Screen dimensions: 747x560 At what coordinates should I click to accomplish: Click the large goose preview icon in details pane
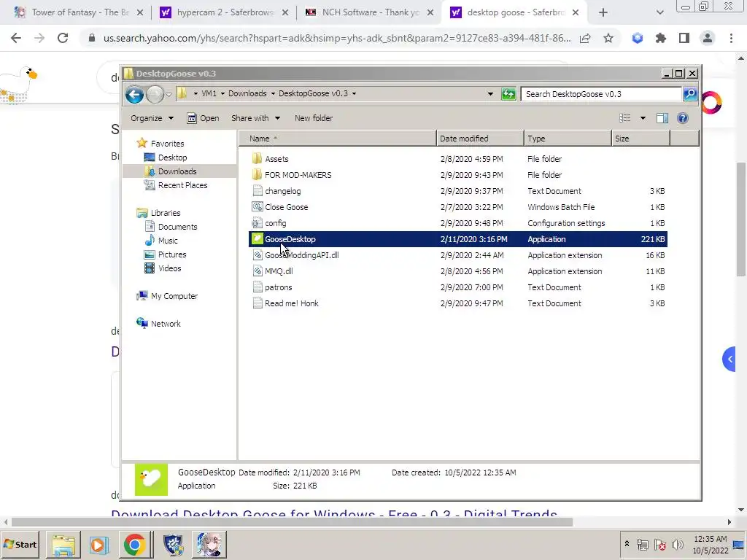[152, 480]
